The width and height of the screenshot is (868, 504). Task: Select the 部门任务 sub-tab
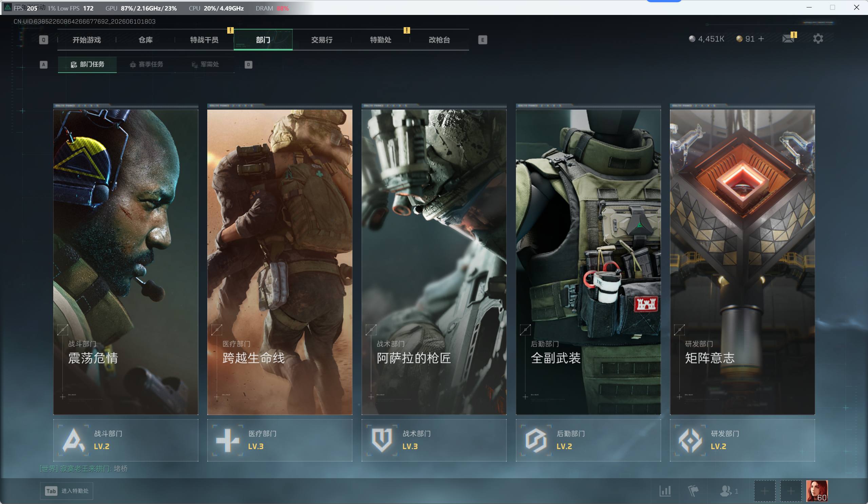pos(88,64)
